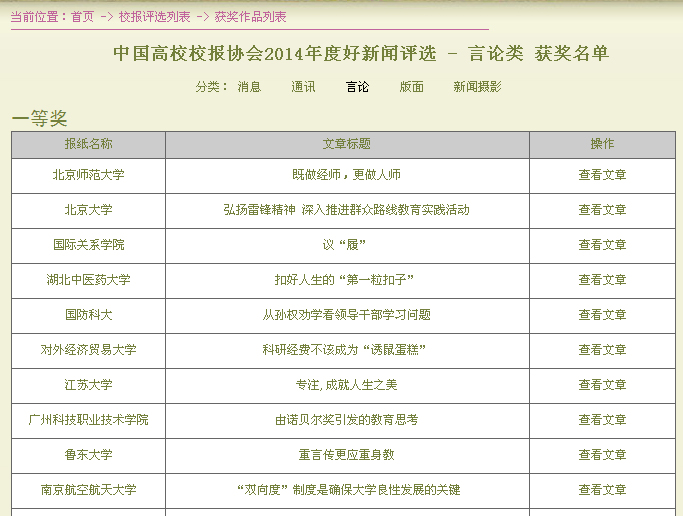Select title 弘扬雷锋精神 深入推进群众路线教育实践活动
This screenshot has width=683, height=516.
(347, 210)
